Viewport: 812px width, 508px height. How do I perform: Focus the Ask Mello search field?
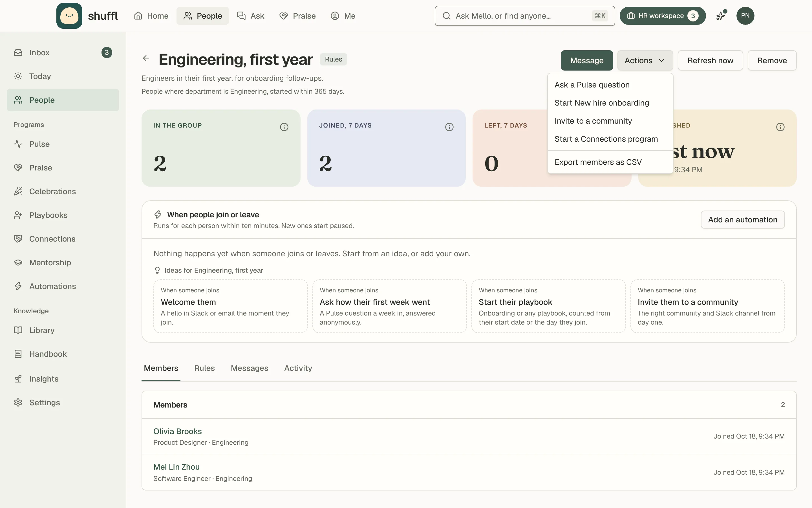524,16
